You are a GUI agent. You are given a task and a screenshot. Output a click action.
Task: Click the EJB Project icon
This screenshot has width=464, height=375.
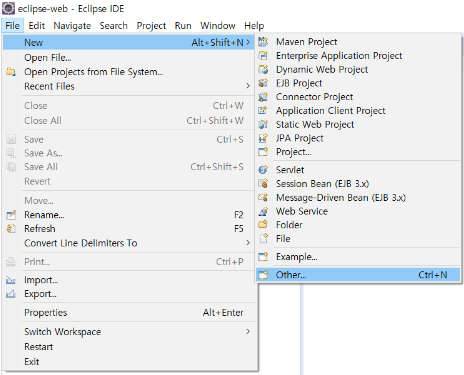pyautogui.click(x=263, y=83)
